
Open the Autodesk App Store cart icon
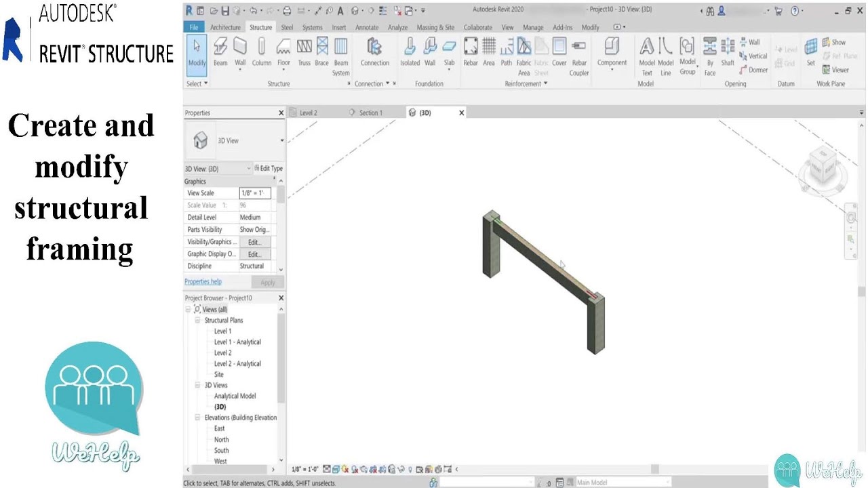click(778, 11)
